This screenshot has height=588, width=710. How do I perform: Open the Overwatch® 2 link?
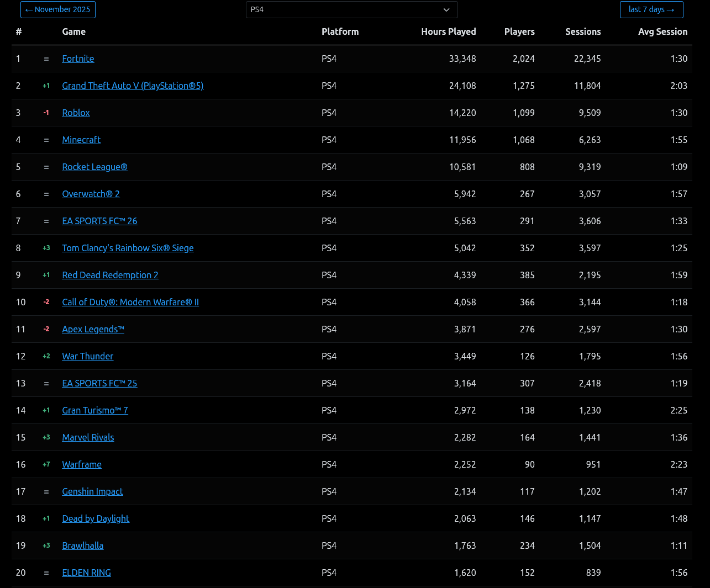pos(91,194)
